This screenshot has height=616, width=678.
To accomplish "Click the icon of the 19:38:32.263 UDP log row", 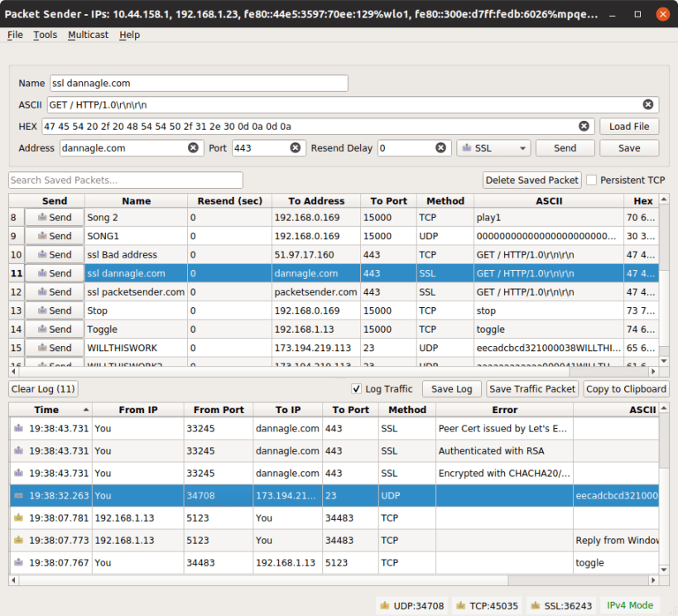I will (x=18, y=495).
